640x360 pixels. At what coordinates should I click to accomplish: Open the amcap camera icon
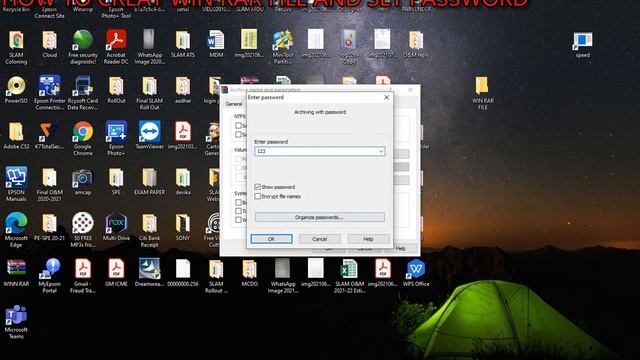point(83,178)
